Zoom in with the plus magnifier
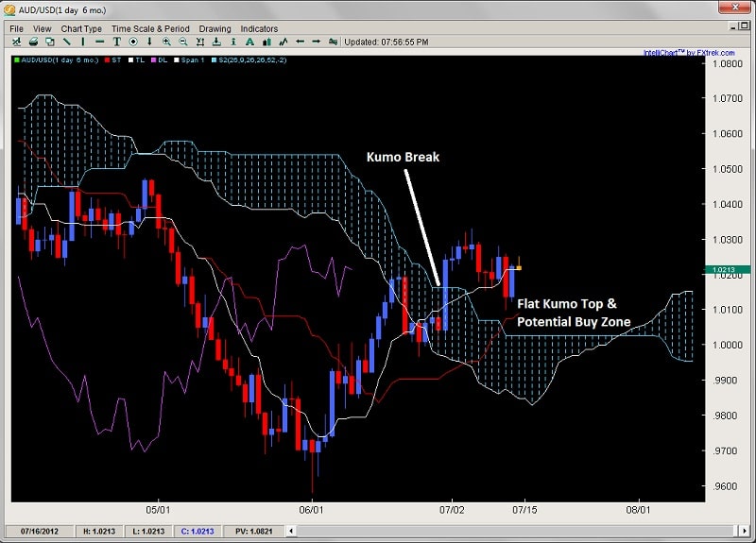 point(166,42)
